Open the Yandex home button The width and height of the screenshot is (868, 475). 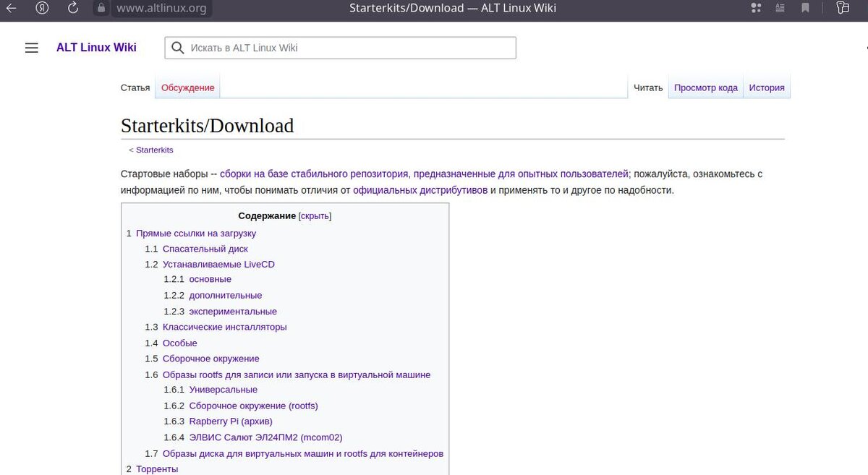[x=43, y=9]
